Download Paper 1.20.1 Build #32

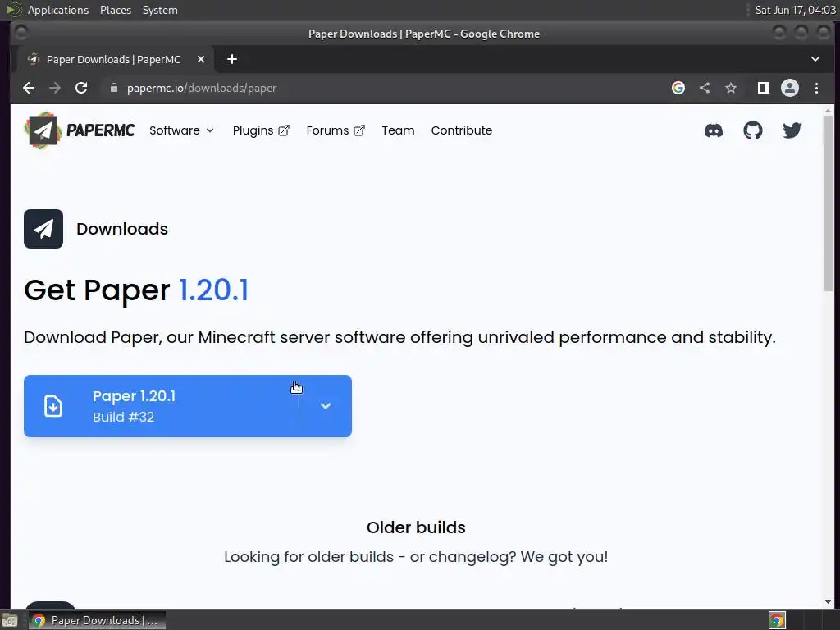tap(161, 406)
